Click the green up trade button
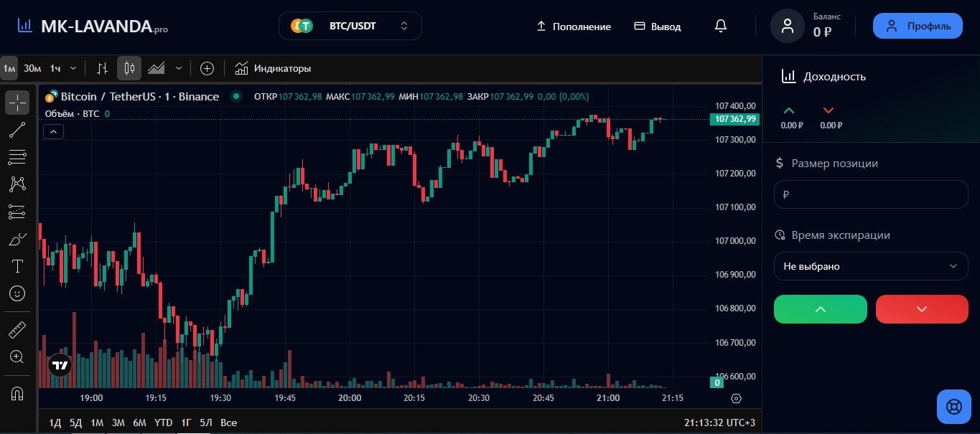The height and width of the screenshot is (434, 980). (x=821, y=309)
